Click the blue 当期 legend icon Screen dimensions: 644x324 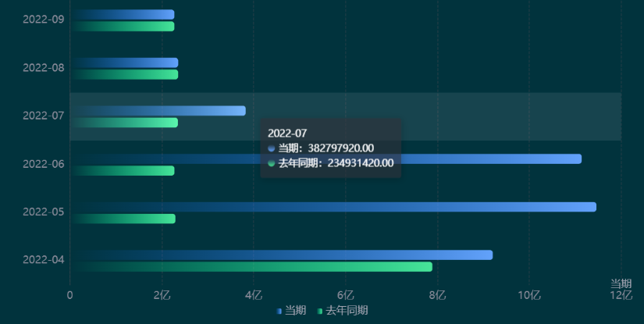pos(279,311)
